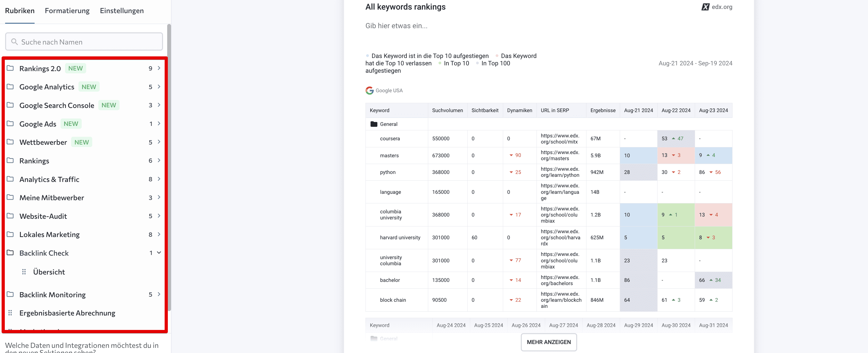Click the folder icon beside Rankings 6
The image size is (868, 353).
[x=11, y=160]
